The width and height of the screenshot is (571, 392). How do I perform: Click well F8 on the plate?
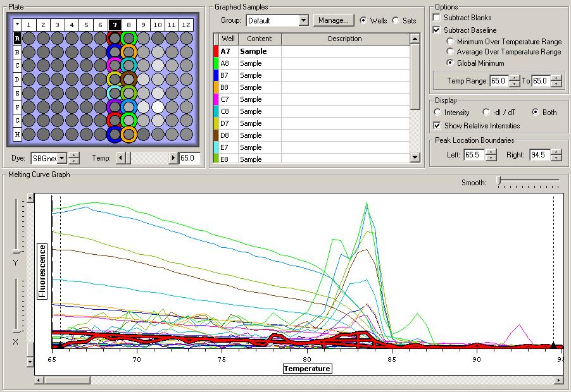[x=129, y=107]
